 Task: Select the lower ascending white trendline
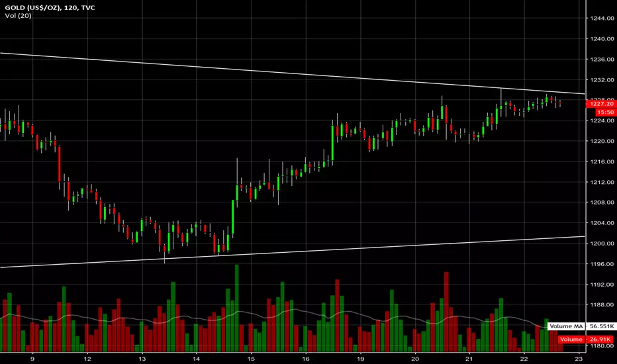293,252
